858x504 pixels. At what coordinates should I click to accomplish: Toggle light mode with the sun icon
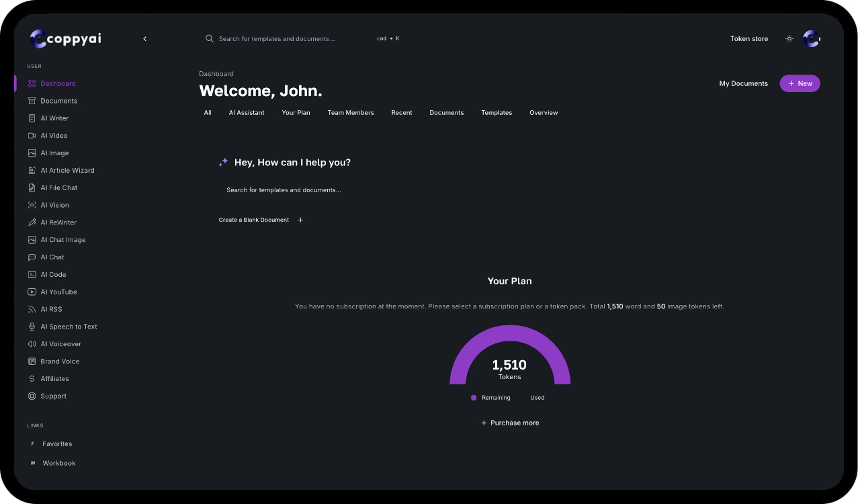point(789,38)
